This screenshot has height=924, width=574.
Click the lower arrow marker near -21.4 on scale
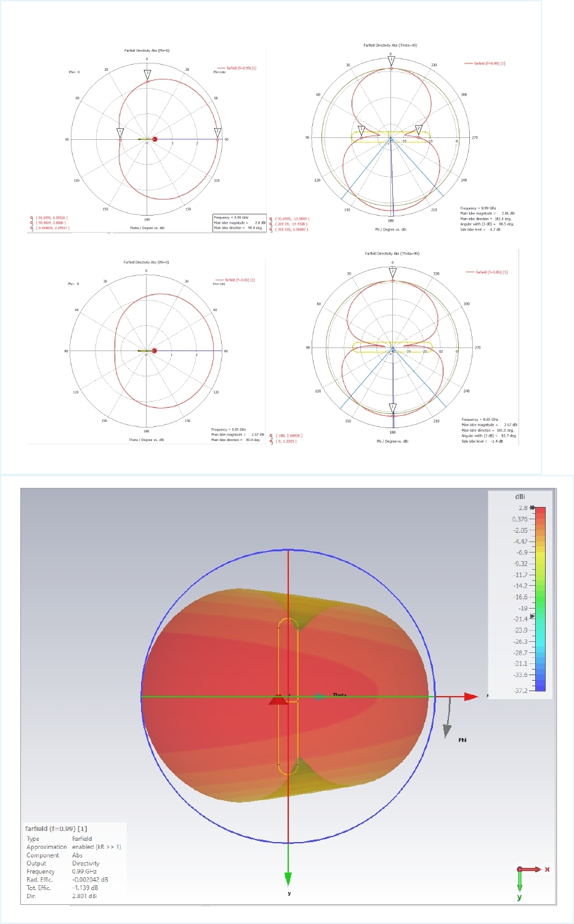pos(533,616)
